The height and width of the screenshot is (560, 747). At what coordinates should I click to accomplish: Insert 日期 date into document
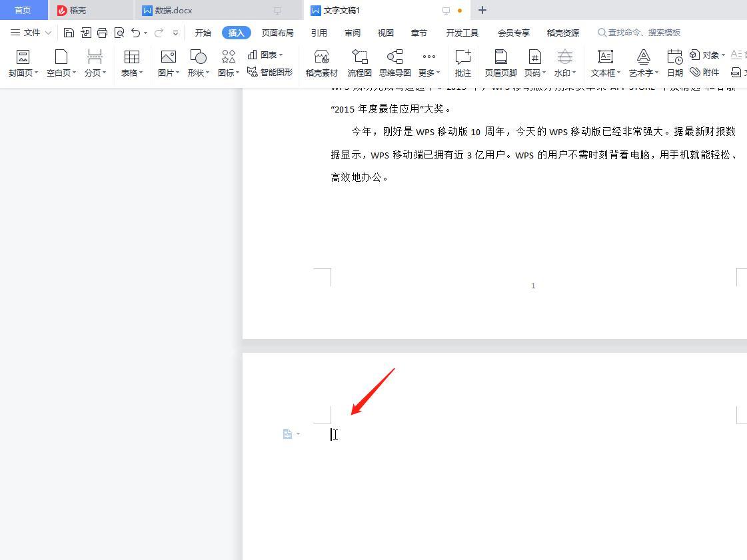pos(674,63)
